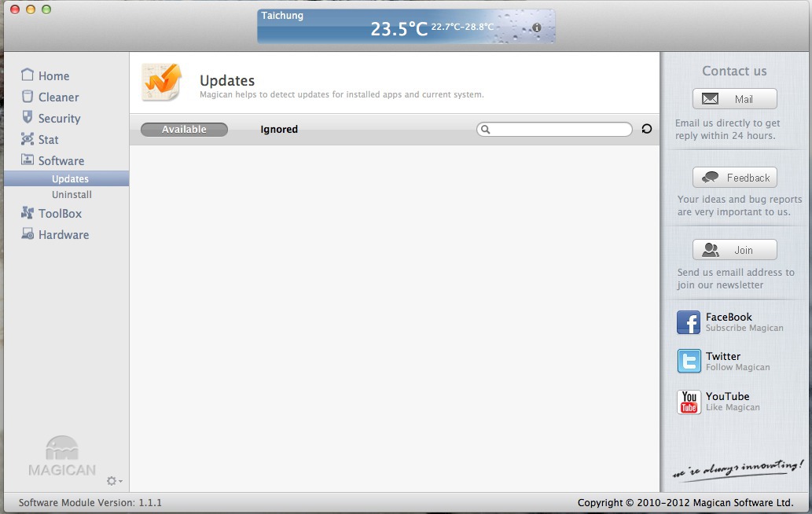Click the Like Magican text
812x514 pixels.
733,407
